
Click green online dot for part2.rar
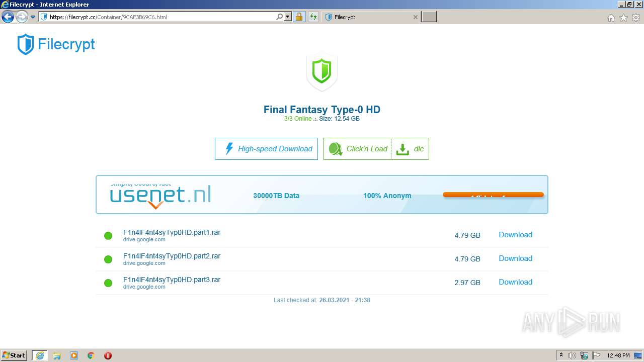point(108,259)
